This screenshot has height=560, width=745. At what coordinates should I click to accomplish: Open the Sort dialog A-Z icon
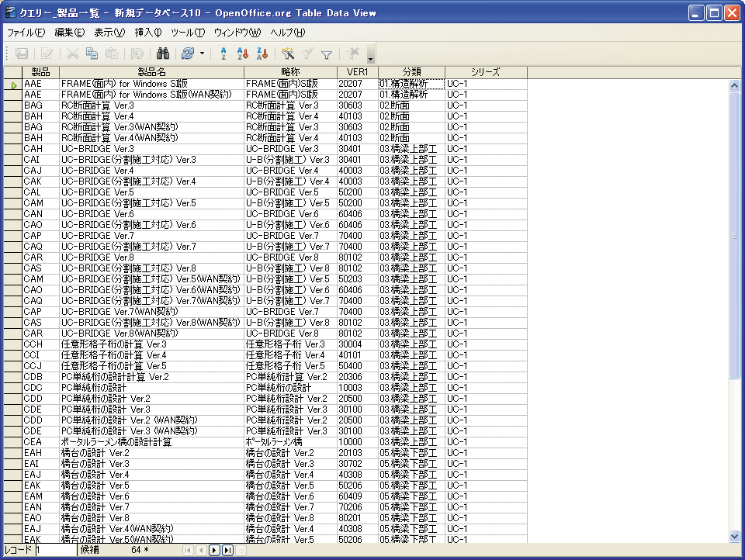tap(223, 54)
